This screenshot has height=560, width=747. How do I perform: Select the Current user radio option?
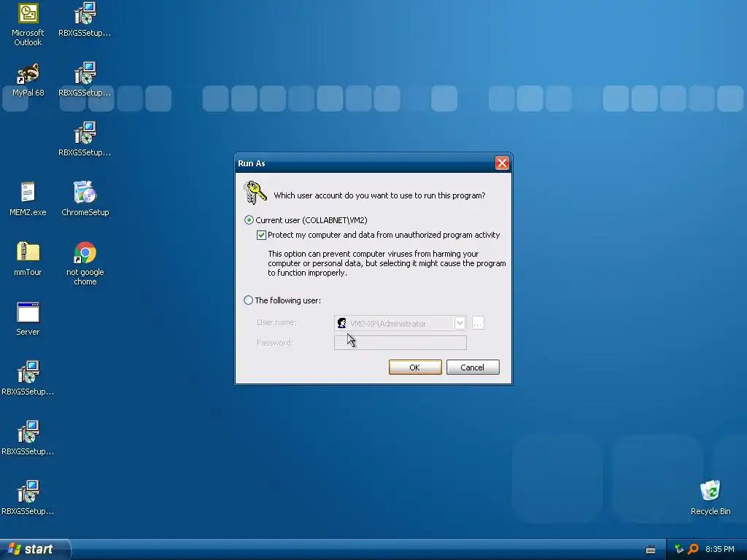click(x=249, y=220)
